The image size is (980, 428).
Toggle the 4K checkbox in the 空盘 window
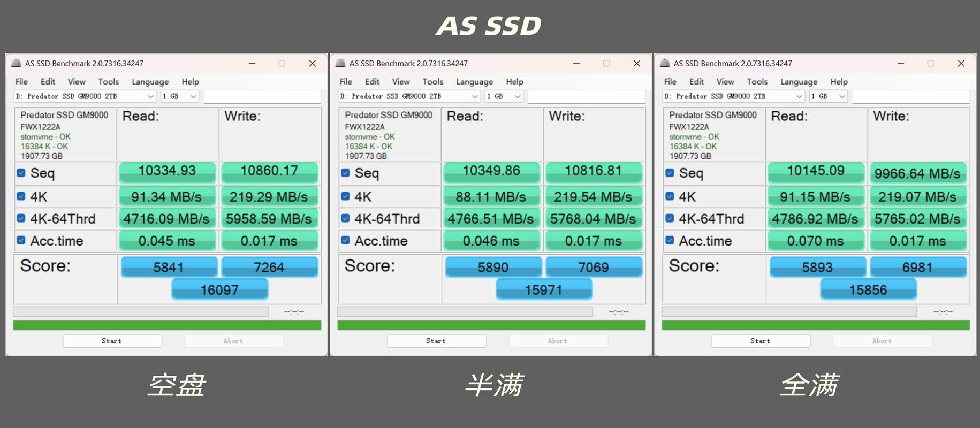(21, 196)
